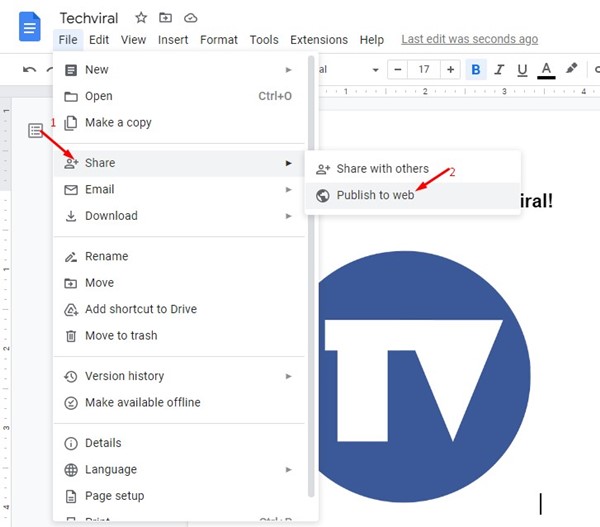This screenshot has height=527, width=600.
Task: Click the TV logo image in document
Action: pyautogui.click(x=424, y=377)
